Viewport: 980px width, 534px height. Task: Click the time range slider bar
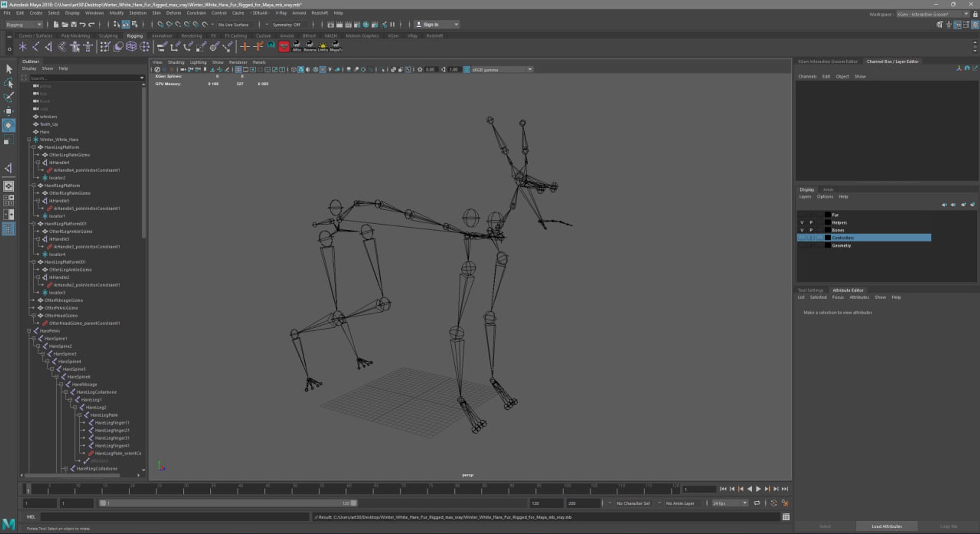(x=228, y=503)
